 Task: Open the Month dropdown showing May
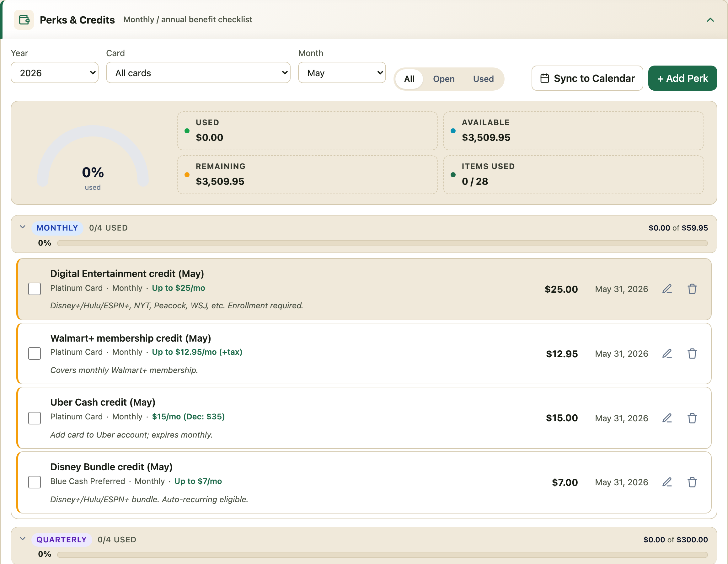click(342, 73)
